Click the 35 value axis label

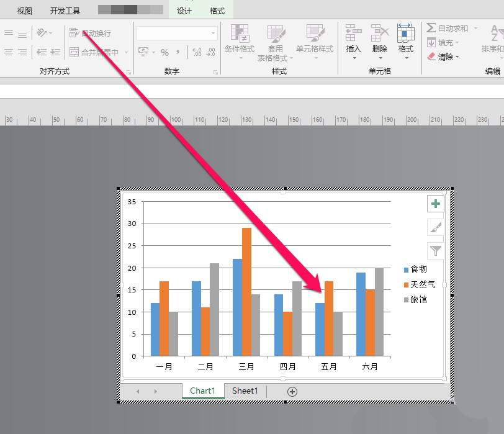132,202
